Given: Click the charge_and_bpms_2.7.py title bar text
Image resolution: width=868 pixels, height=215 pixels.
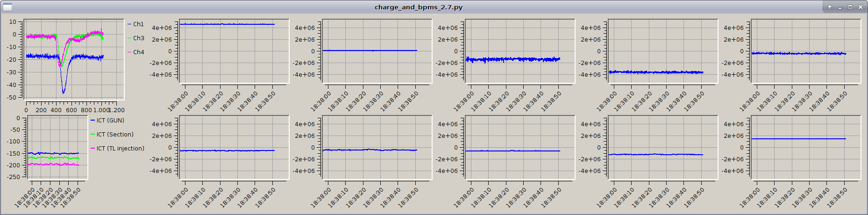Looking at the screenshot, I should click(x=419, y=7).
